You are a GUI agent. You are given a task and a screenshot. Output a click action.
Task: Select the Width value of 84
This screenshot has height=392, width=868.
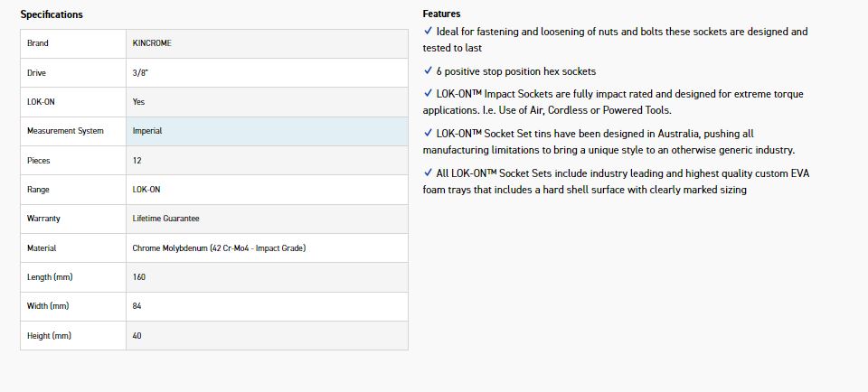(137, 306)
